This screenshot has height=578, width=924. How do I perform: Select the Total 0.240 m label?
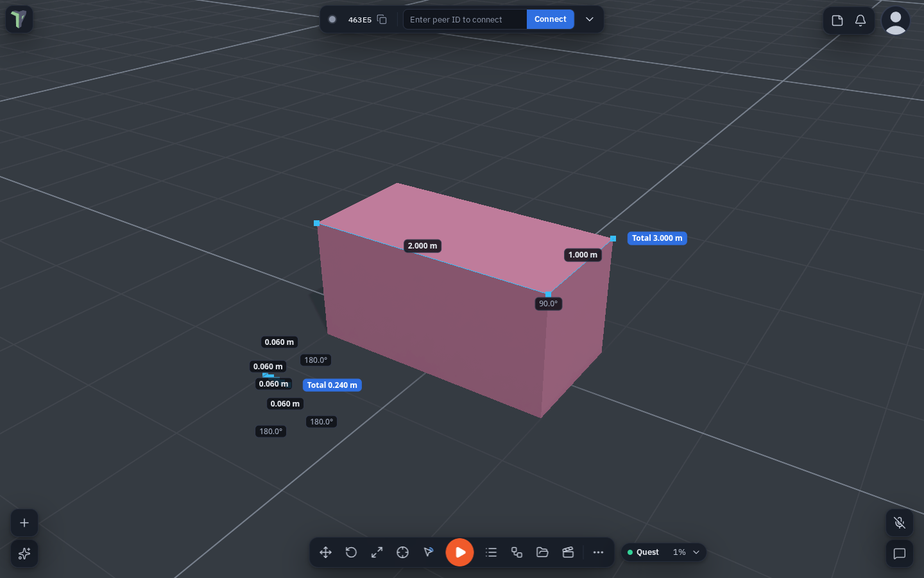coord(332,385)
